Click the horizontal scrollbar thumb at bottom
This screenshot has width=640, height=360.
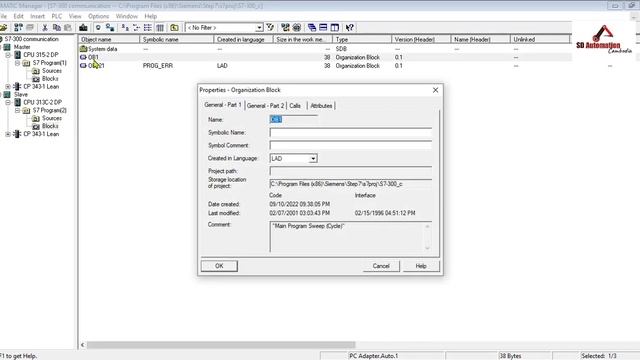221,345
